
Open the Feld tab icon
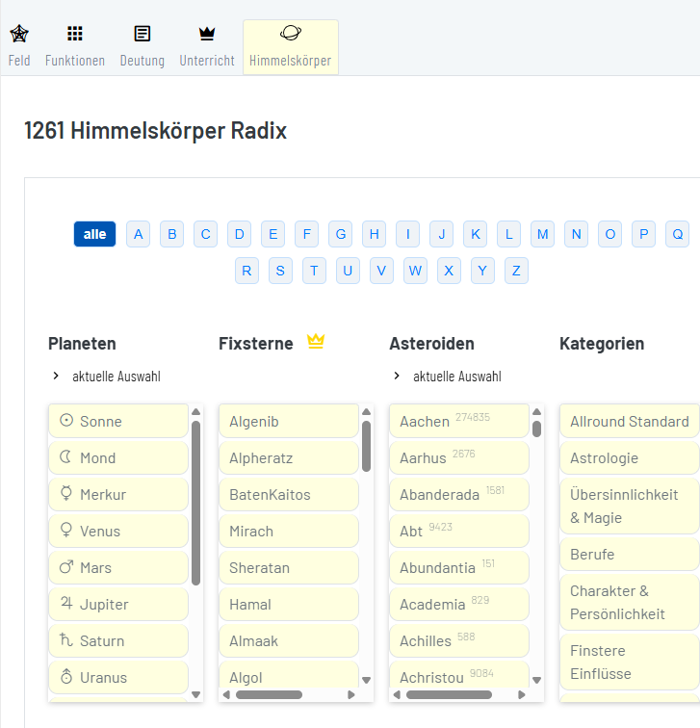19,34
